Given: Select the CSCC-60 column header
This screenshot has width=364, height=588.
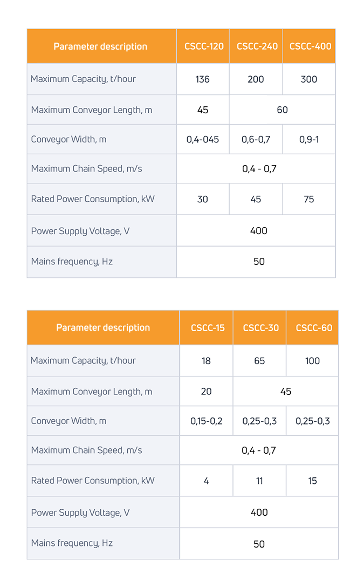Looking at the screenshot, I should tap(314, 328).
